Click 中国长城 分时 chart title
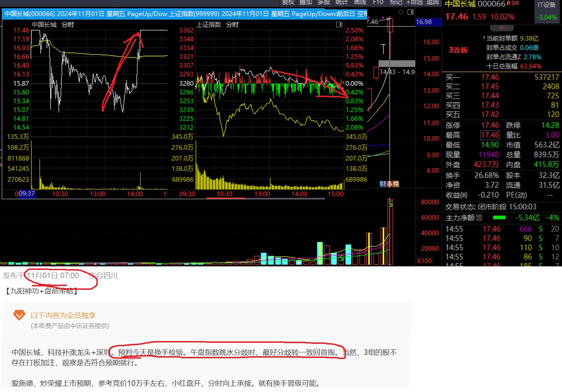This screenshot has height=392, width=562. (x=53, y=25)
